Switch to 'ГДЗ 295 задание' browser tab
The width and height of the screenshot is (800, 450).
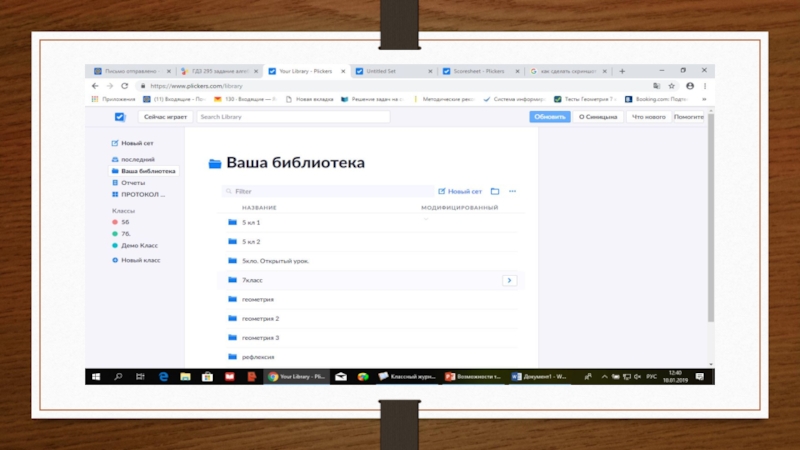pyautogui.click(x=219, y=71)
